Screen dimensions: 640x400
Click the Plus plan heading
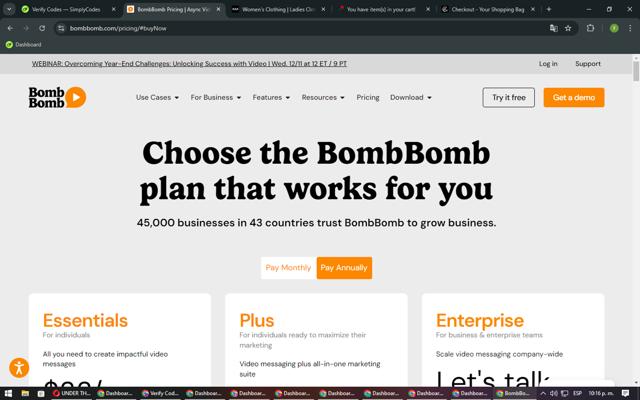(257, 320)
